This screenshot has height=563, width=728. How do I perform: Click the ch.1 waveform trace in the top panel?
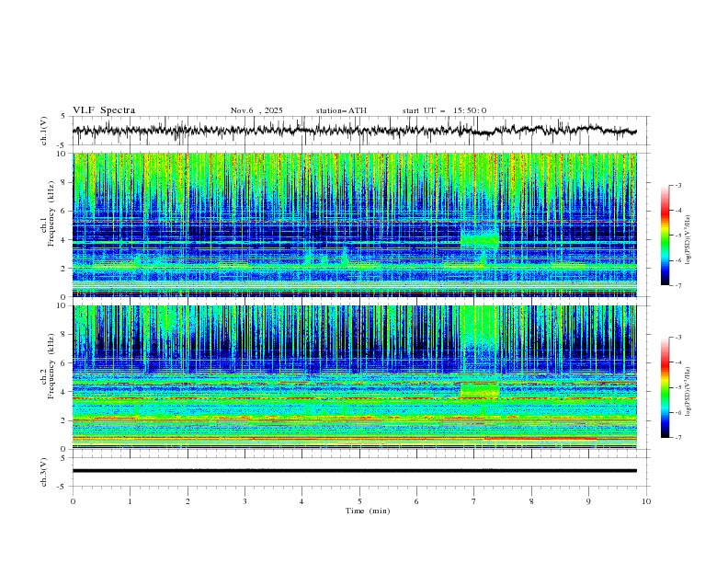pos(354,131)
